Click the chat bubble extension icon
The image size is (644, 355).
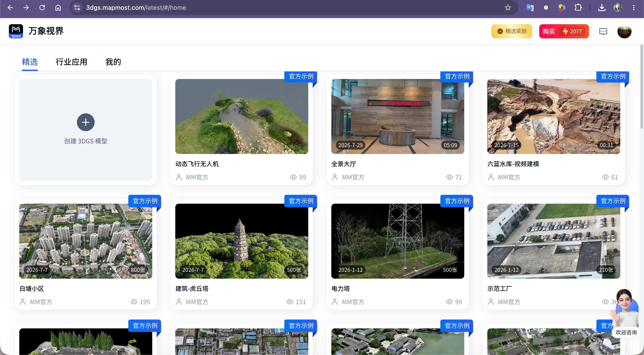coord(546,8)
